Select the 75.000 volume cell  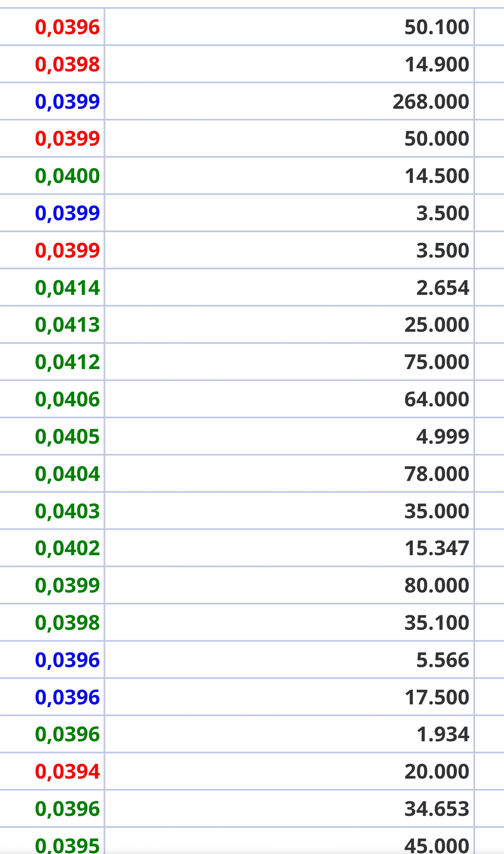tap(437, 362)
